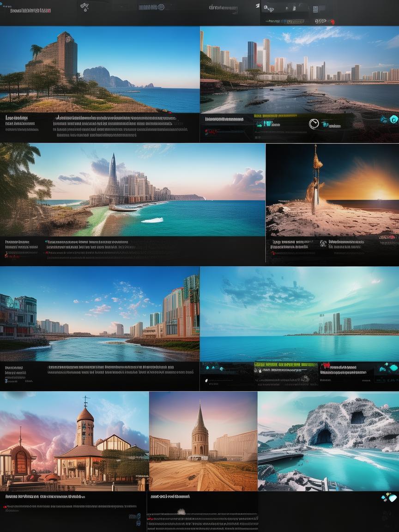The width and height of the screenshot is (399, 532).
Task: Open the riverside city with pink clouds photo
Action: coord(99,314)
